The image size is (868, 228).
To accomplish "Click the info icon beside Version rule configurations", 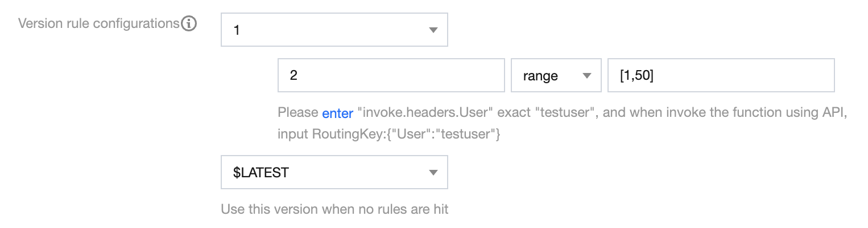I will (x=189, y=24).
